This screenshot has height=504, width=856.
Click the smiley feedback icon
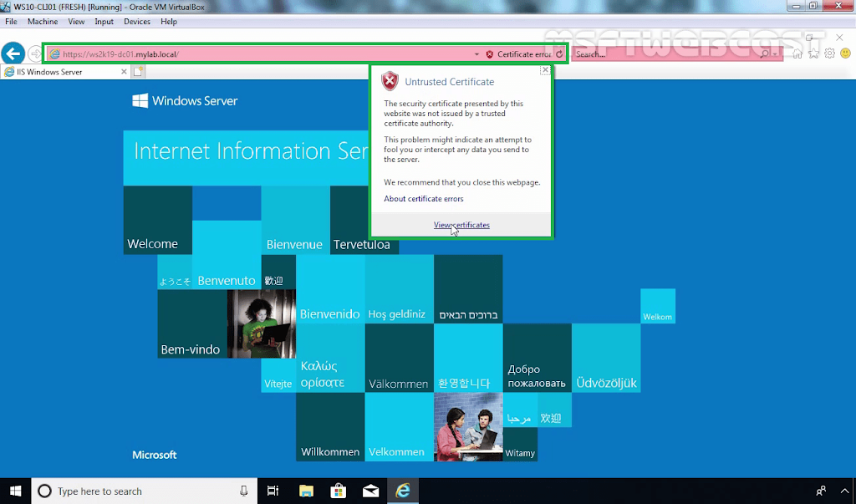point(846,53)
